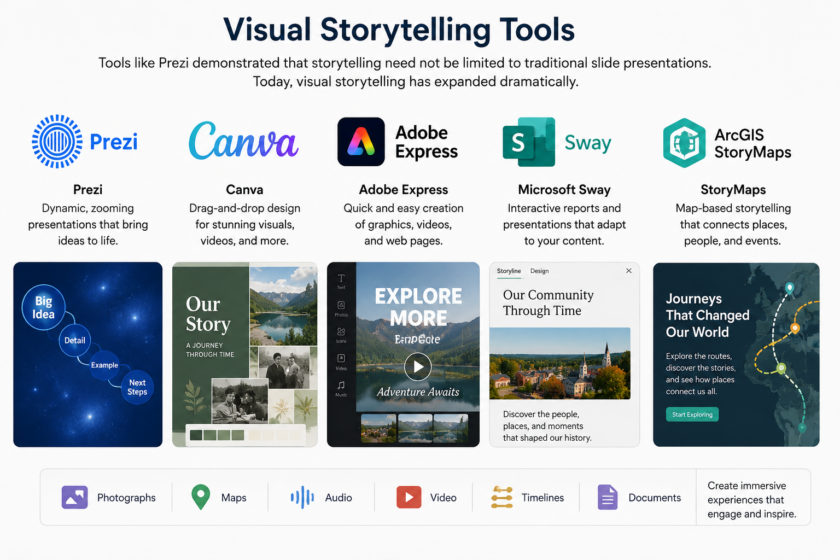
Task: Click the Create immersive experiences text
Action: (x=752, y=499)
